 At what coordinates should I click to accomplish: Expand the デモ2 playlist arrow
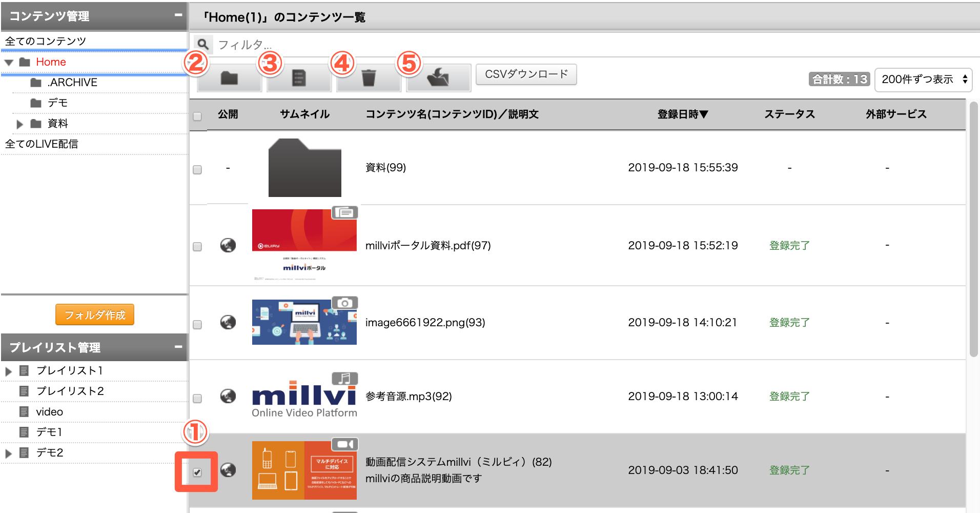tap(8, 453)
